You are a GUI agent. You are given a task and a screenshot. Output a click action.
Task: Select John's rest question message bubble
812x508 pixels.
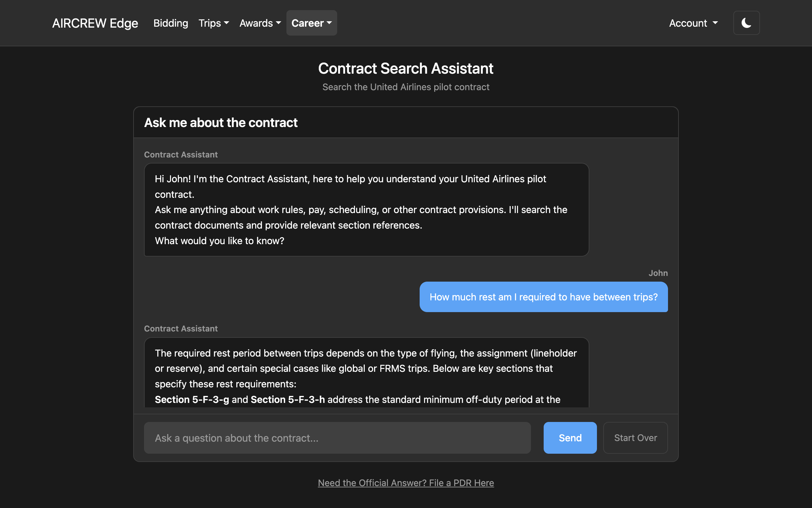tap(544, 297)
